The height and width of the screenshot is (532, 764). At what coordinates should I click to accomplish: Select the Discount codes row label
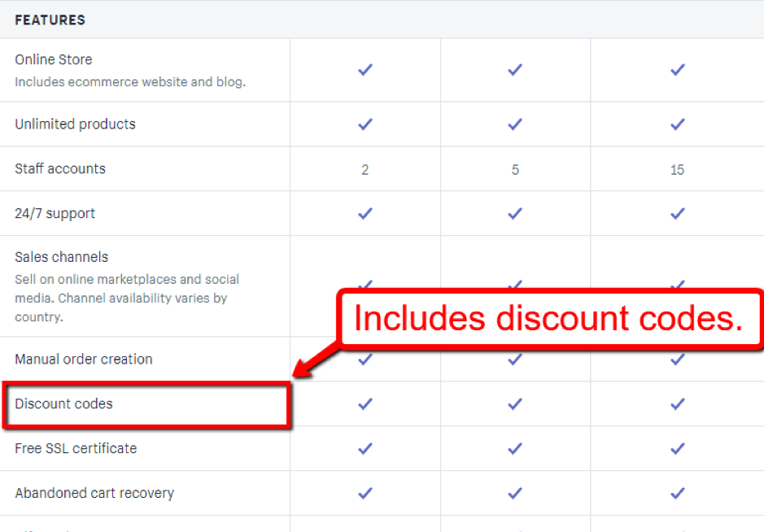pyautogui.click(x=63, y=403)
